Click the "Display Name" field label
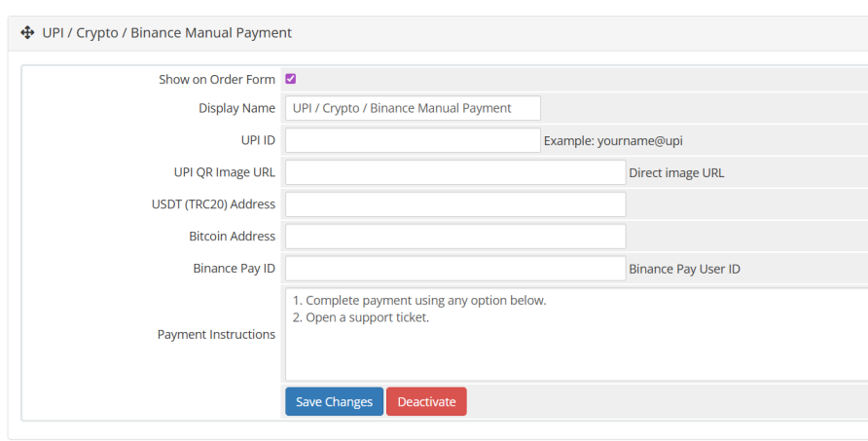868x441 pixels. click(236, 109)
